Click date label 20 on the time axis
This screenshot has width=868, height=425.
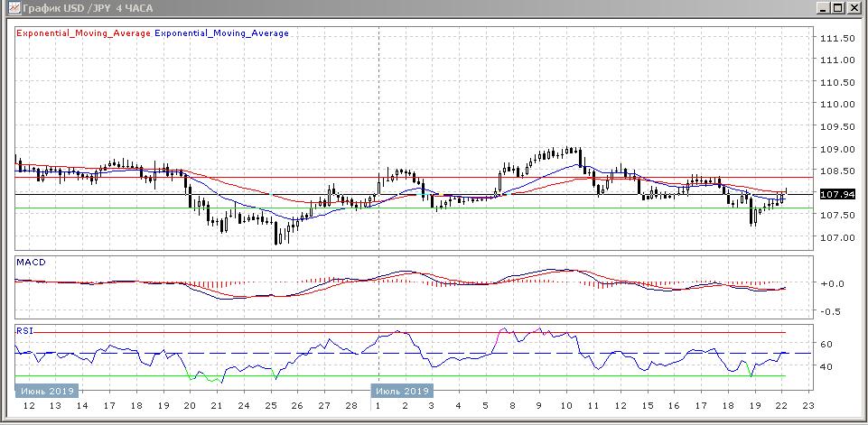pyautogui.click(x=190, y=406)
